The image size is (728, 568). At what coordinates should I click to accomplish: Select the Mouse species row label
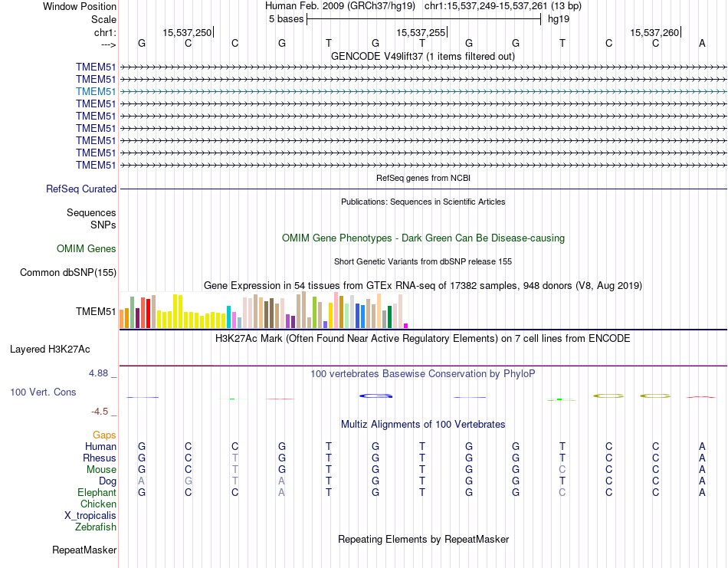101,470
